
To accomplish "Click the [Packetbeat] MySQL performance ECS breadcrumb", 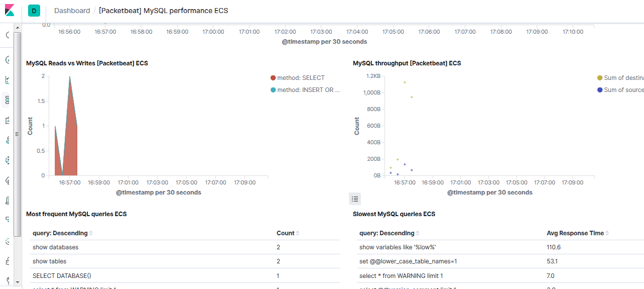I will click(x=163, y=11).
